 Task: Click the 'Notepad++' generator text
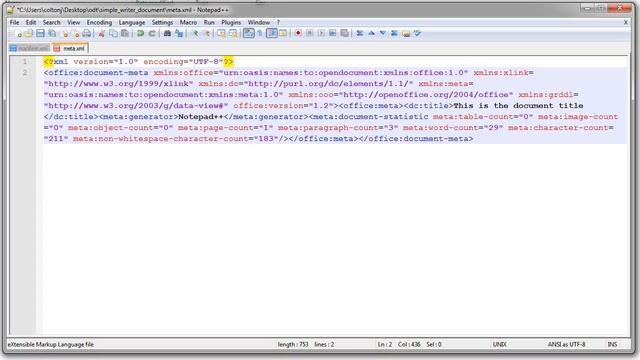click(201, 117)
